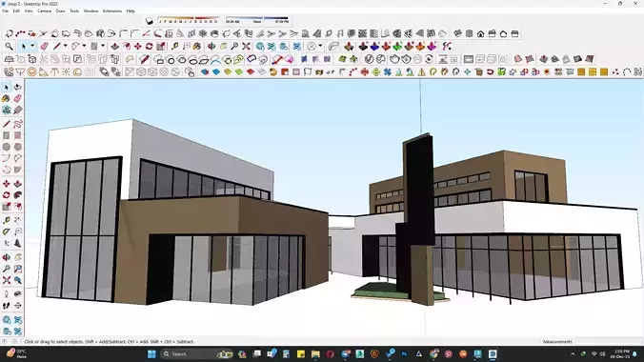Image resolution: width=644 pixels, height=362 pixels.
Task: Select the Zoom Extents tool in top toolbar
Action: coord(246,47)
